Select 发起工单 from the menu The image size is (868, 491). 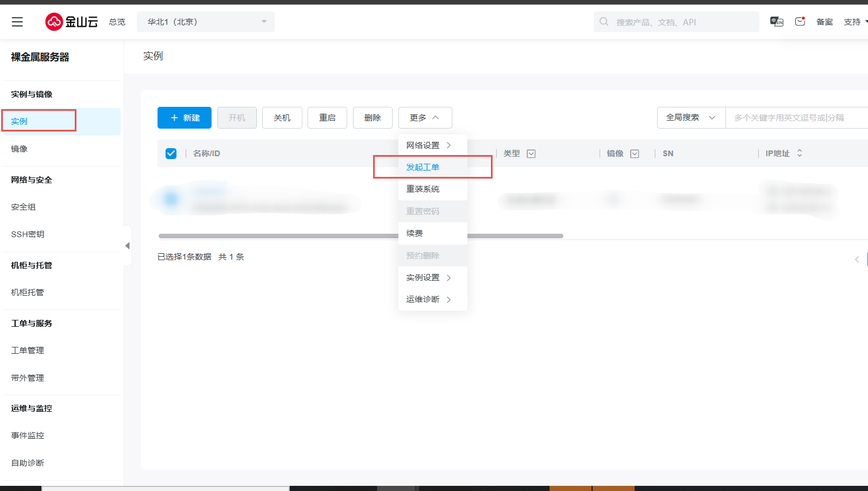tap(432, 167)
